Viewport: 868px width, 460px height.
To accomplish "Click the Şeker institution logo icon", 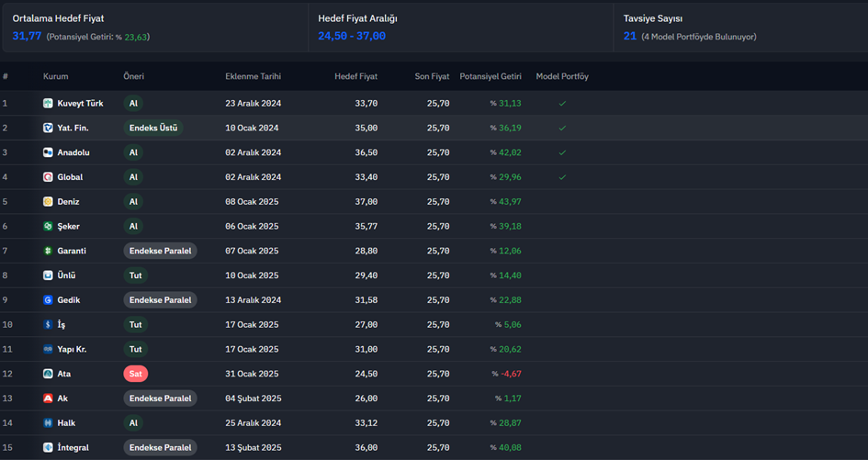I will pos(48,227).
